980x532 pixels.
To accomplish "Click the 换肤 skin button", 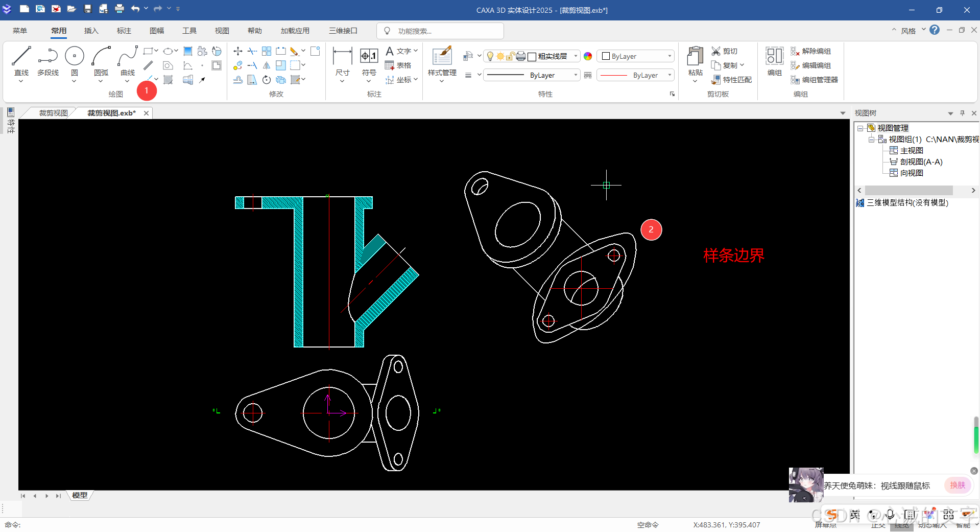I will [x=958, y=485].
